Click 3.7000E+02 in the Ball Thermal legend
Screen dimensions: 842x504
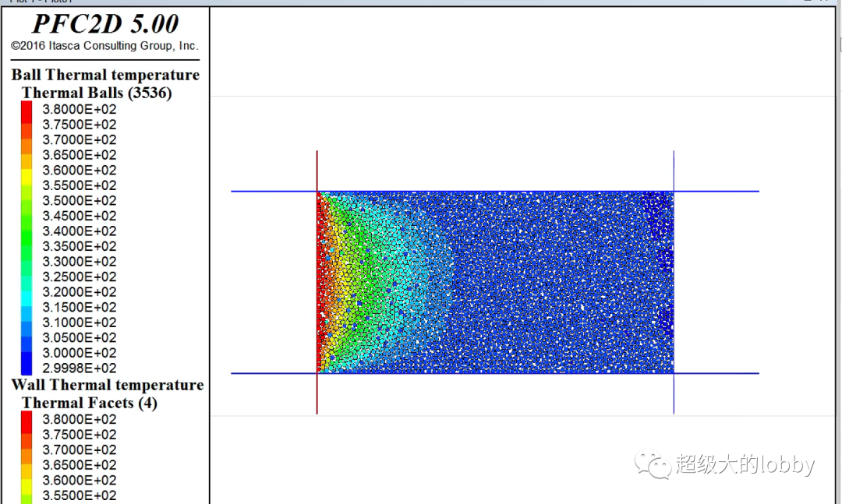[80, 139]
